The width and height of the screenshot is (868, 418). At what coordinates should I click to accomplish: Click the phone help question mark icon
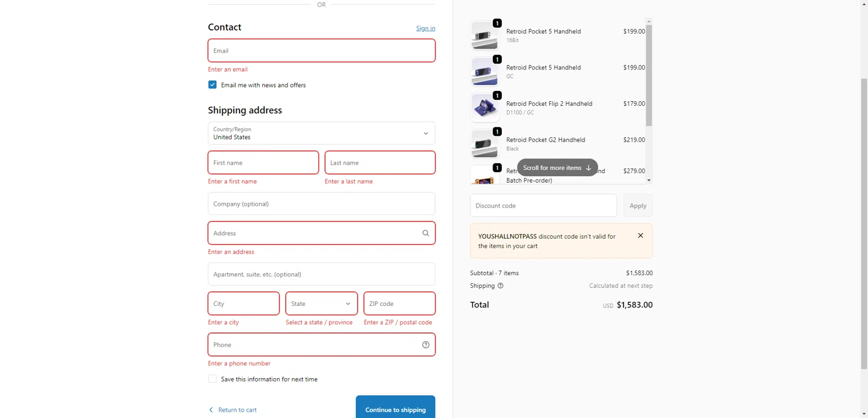(x=425, y=345)
